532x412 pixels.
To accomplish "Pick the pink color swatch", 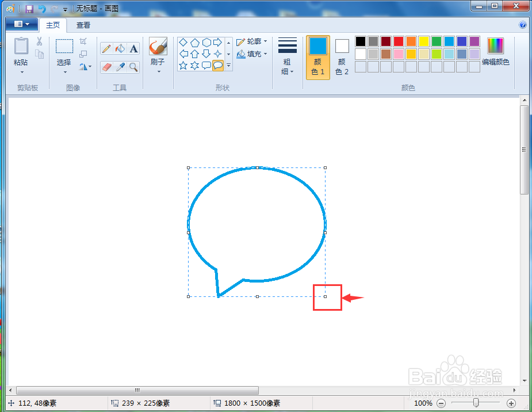I will pyautogui.click(x=399, y=54).
